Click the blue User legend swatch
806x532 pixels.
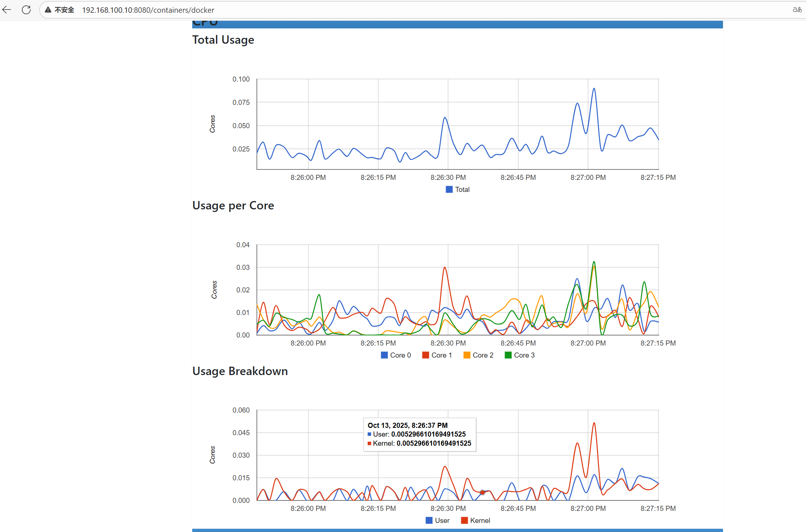pyautogui.click(x=429, y=520)
